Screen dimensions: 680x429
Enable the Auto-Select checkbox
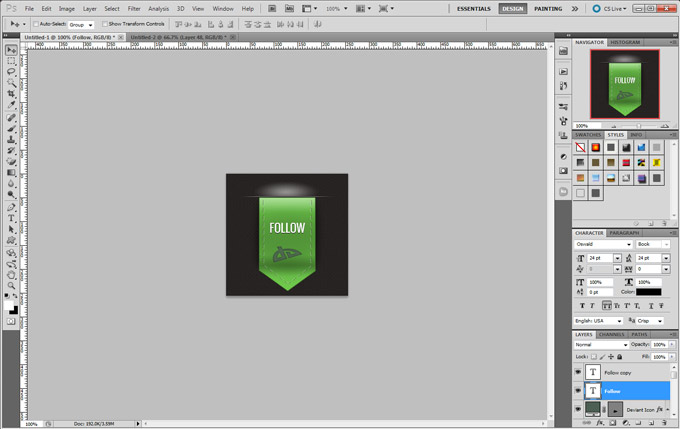(36, 24)
